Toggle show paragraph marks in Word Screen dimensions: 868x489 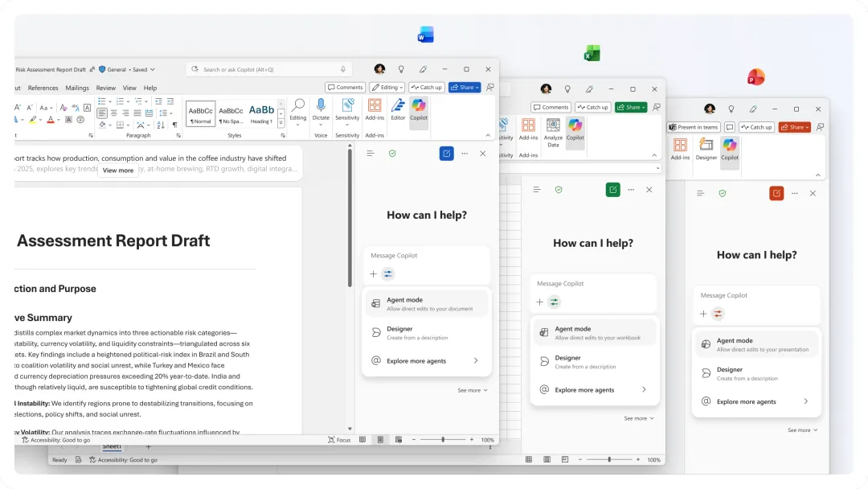tap(175, 125)
